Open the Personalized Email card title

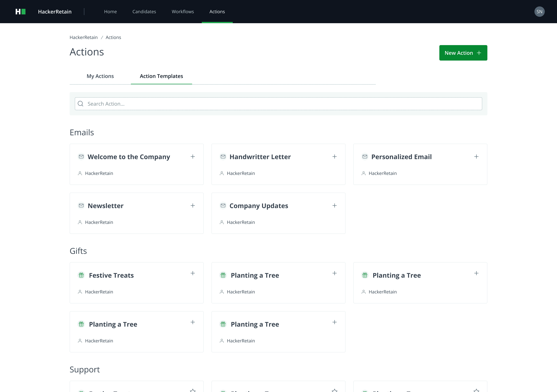(x=401, y=157)
